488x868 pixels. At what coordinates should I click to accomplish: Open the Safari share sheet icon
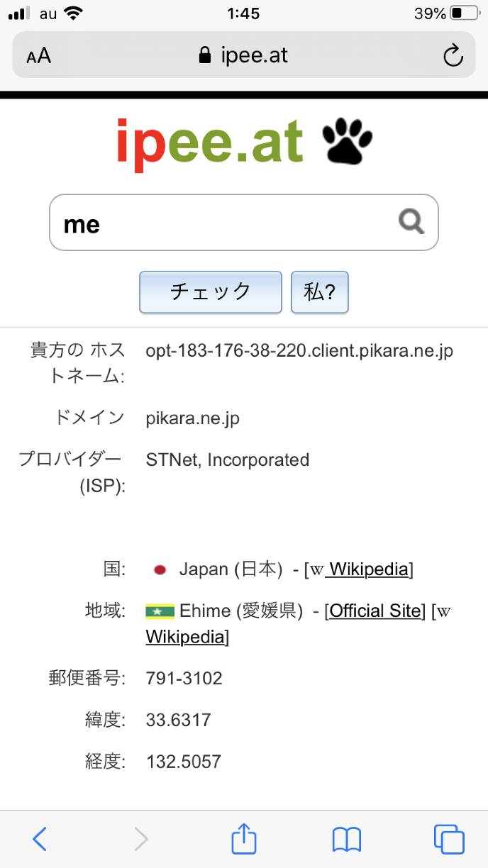pos(244,839)
